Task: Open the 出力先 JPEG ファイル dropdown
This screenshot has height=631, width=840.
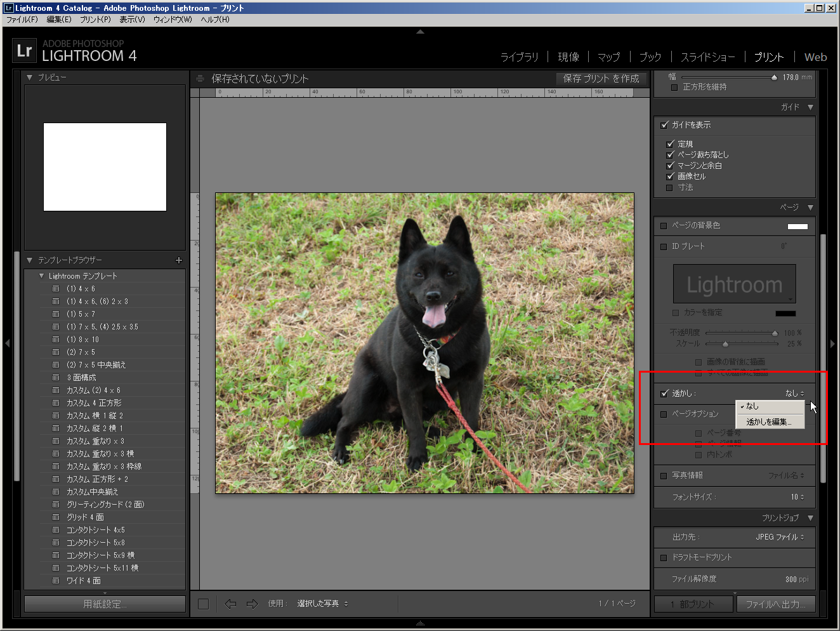Action: coord(780,537)
